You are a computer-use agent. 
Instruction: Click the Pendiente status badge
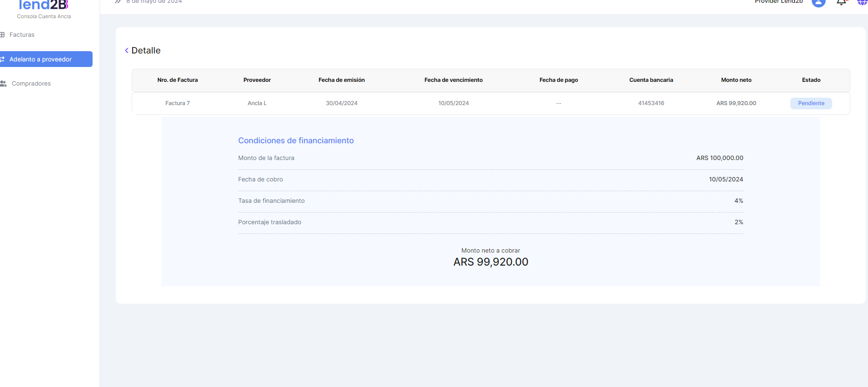coord(811,103)
